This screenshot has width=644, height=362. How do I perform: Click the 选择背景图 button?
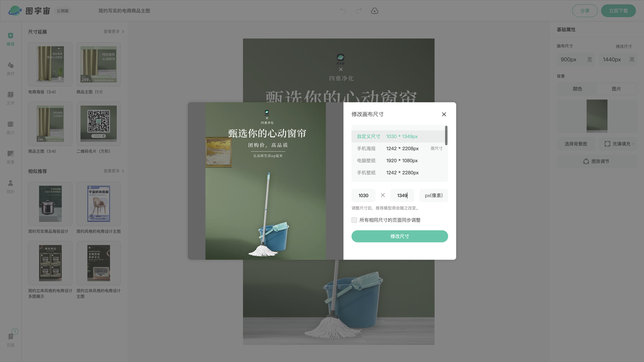tap(576, 144)
